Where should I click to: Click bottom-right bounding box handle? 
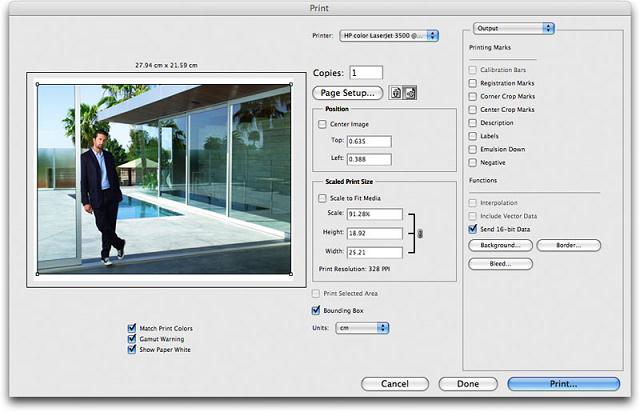(291, 274)
